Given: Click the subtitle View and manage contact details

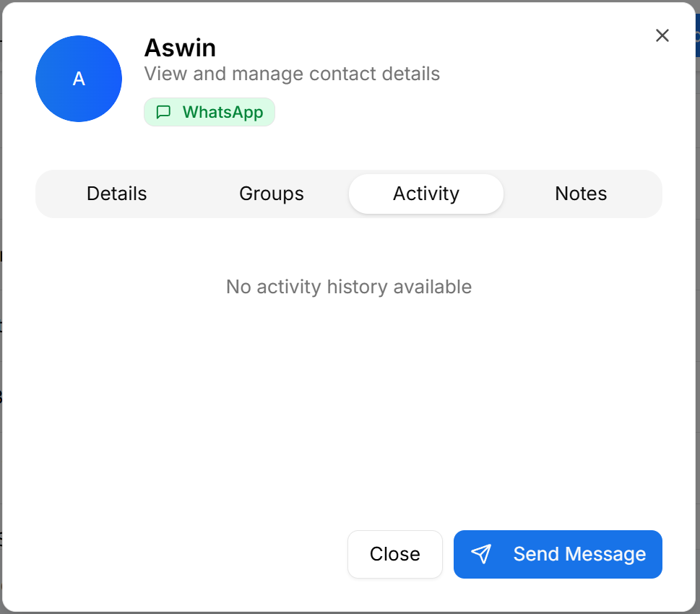Looking at the screenshot, I should [292, 73].
